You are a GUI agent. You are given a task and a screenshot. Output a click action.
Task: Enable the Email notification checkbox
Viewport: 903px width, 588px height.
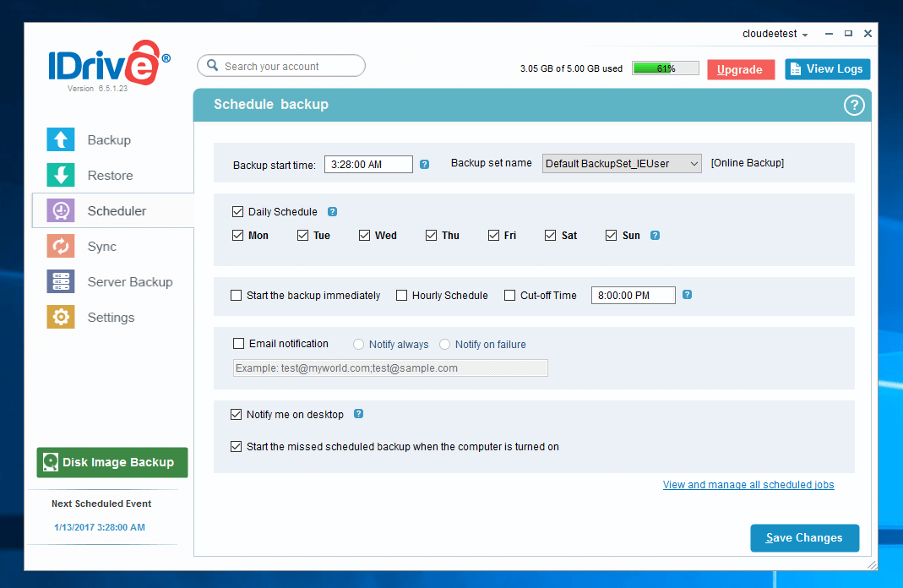point(238,344)
